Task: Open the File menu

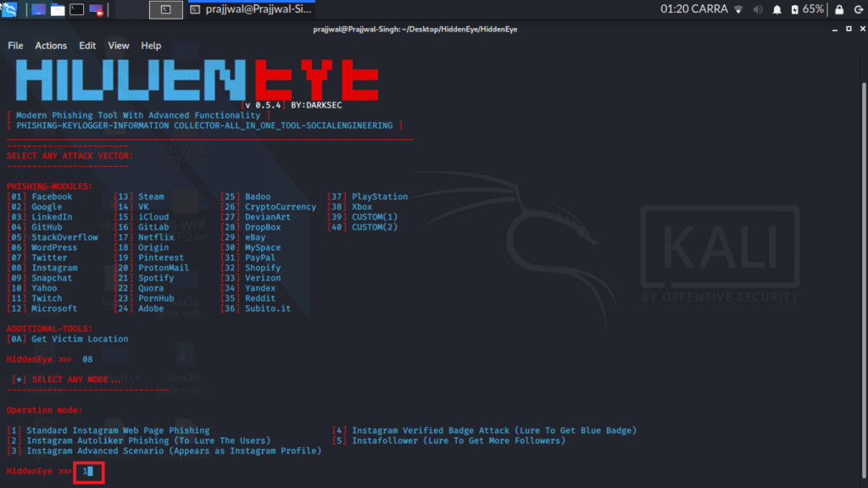Action: (x=15, y=46)
